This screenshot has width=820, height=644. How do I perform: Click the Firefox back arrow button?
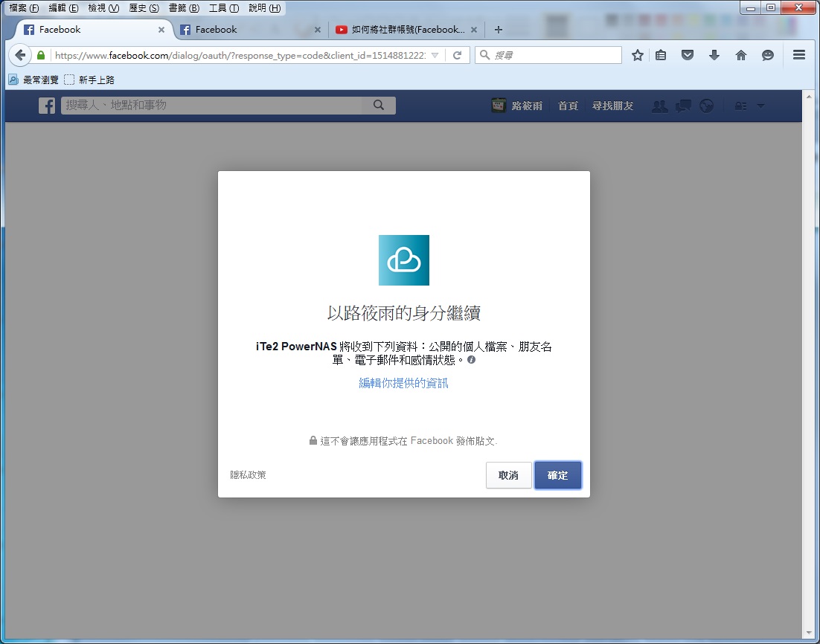20,55
